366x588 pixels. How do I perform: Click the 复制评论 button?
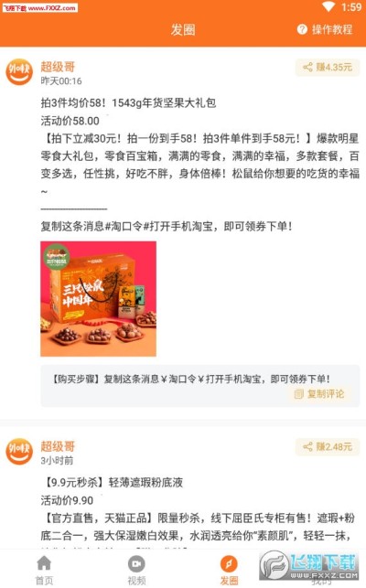[319, 394]
